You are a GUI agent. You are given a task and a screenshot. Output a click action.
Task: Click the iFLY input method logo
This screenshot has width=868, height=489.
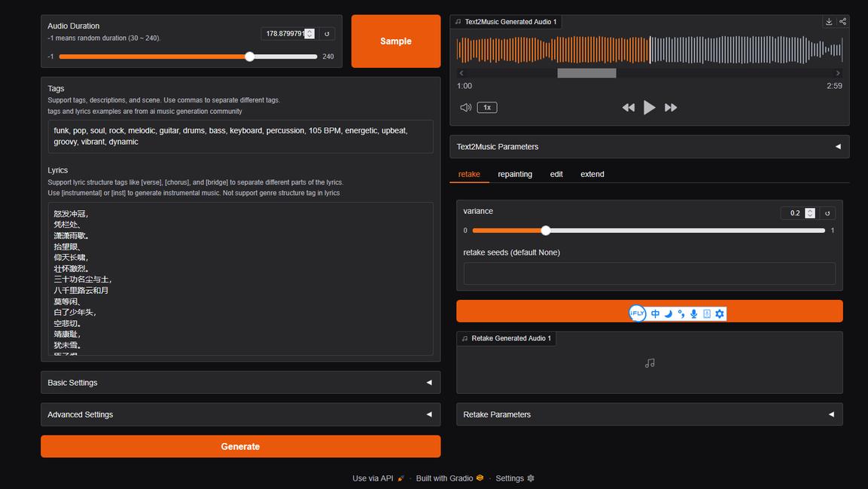click(x=637, y=313)
